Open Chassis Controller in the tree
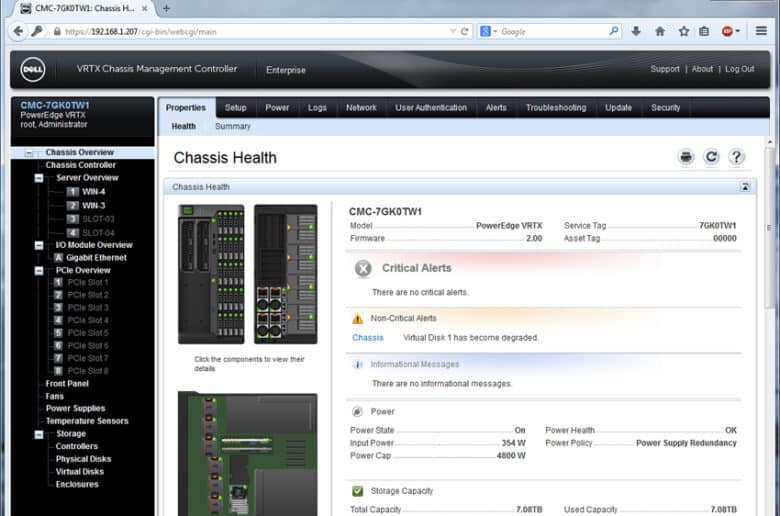Viewport: 780px width, 516px height. coord(81,165)
